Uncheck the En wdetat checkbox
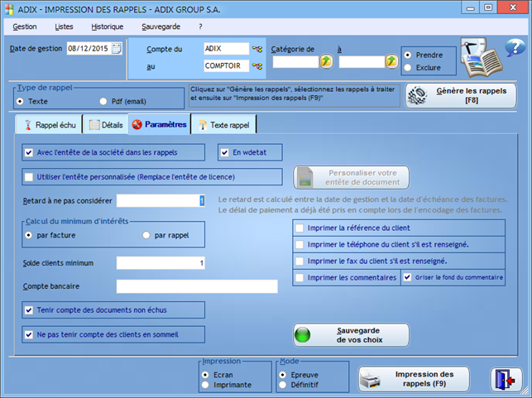This screenshot has width=532, height=398. coord(224,153)
